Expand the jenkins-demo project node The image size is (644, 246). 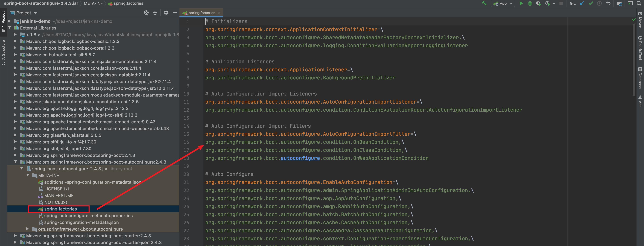[x=10, y=21]
